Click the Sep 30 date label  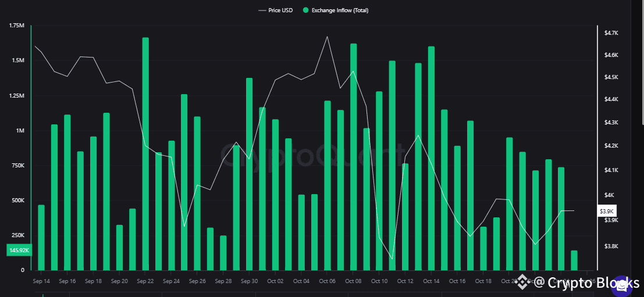point(250,281)
